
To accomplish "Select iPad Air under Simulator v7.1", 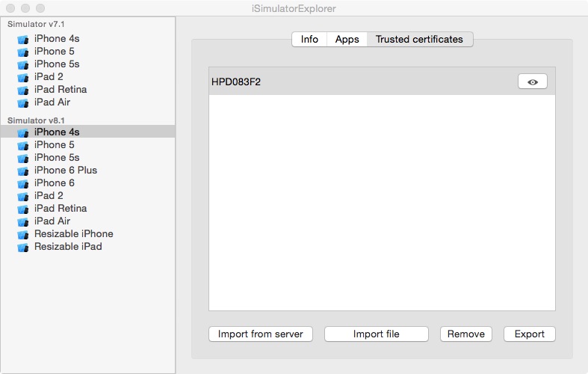I will coord(87,102).
